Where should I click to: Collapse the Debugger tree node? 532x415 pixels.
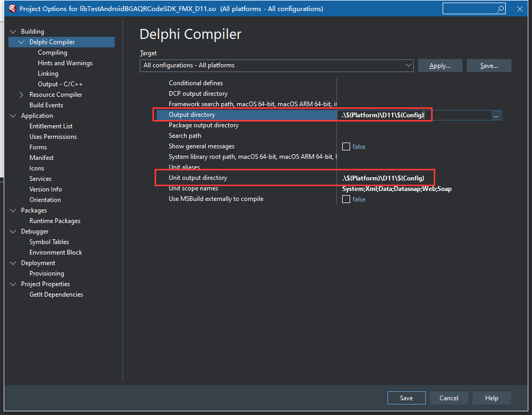[x=13, y=231]
